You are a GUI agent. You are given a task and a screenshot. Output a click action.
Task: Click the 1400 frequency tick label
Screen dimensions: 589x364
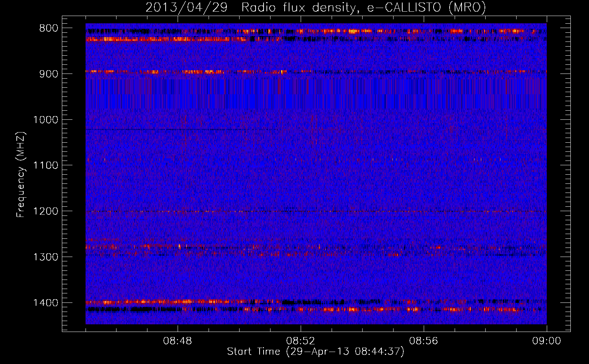[x=46, y=303]
